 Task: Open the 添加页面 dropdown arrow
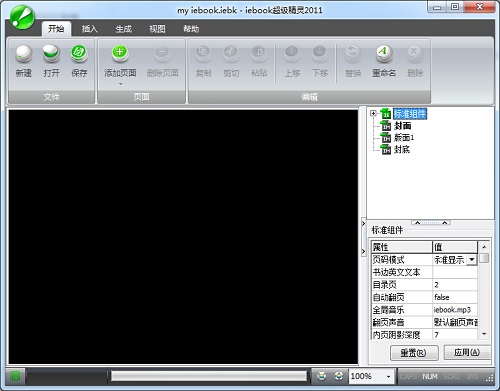point(120,84)
